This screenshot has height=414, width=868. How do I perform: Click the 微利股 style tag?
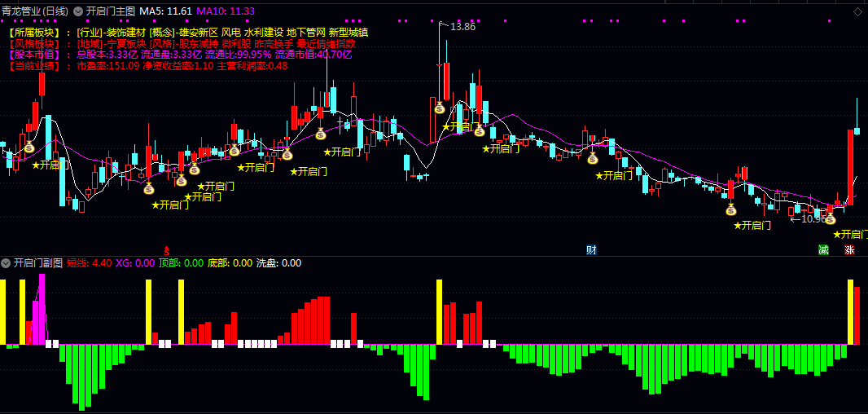(238, 44)
